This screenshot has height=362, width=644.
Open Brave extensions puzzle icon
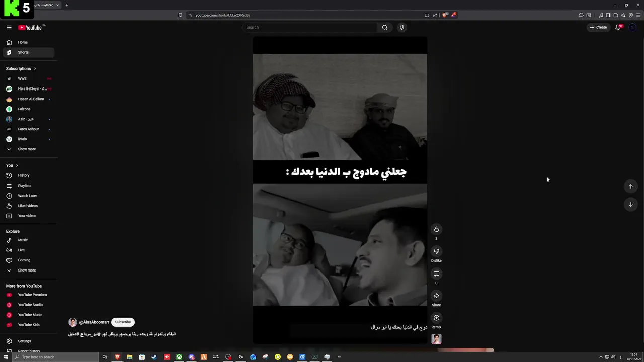[581, 15]
